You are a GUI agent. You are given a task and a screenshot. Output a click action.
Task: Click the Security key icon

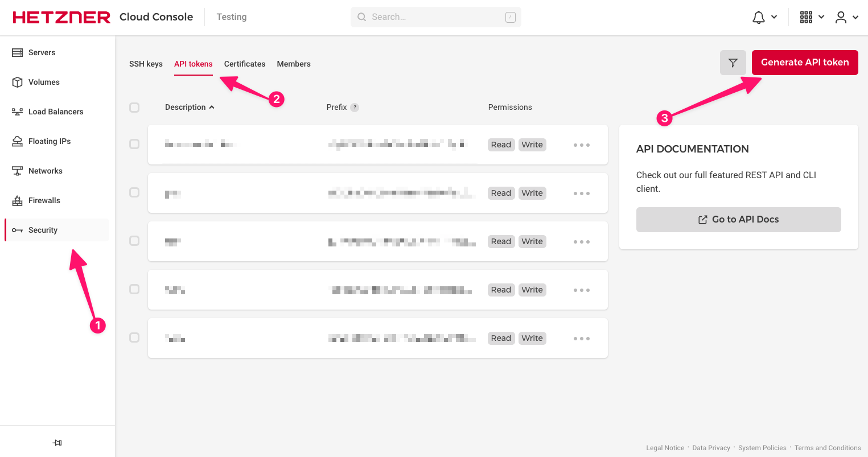(17, 230)
